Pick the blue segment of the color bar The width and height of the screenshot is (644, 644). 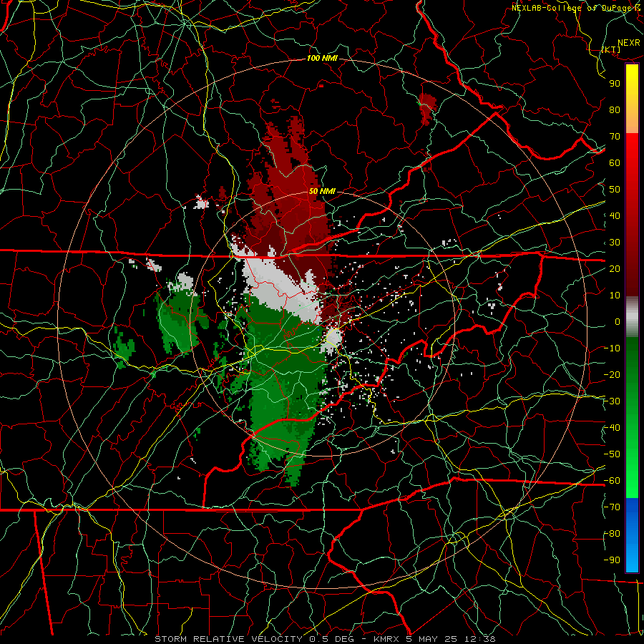tap(632, 535)
